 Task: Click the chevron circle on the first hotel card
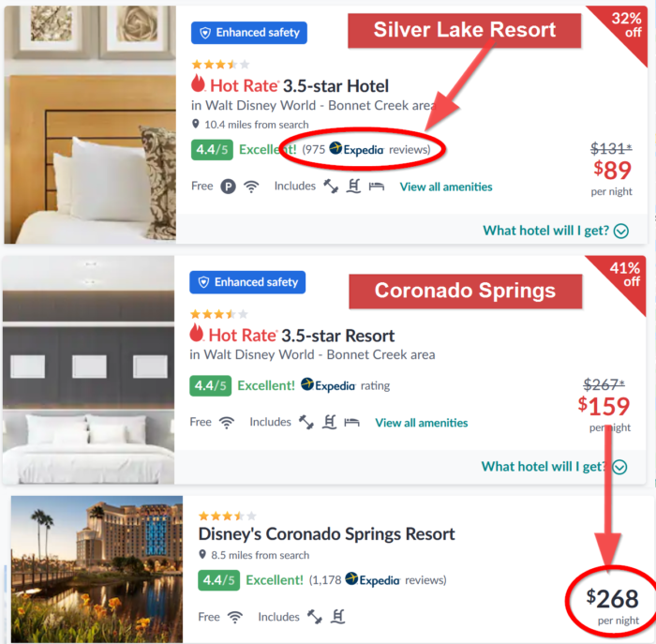620,231
